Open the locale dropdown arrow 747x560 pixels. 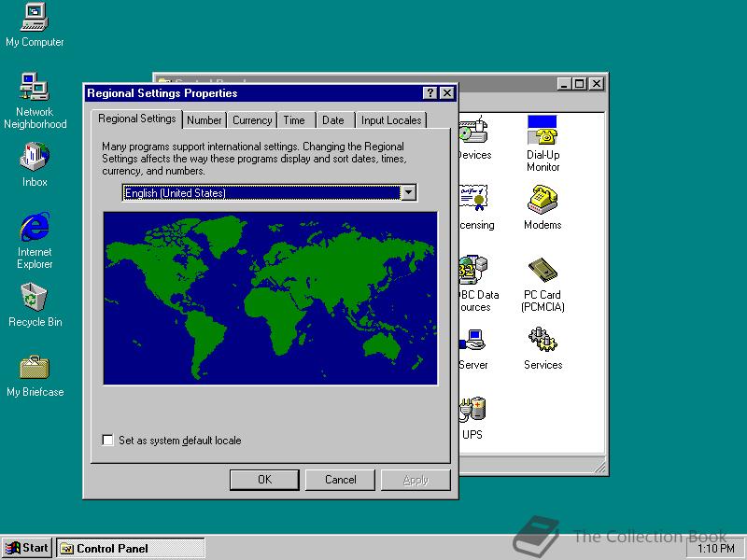click(409, 193)
